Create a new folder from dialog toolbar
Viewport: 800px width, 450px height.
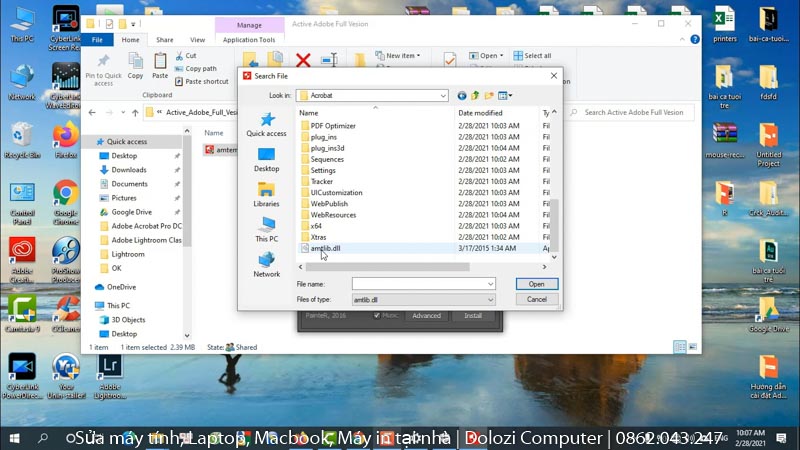(x=490, y=95)
